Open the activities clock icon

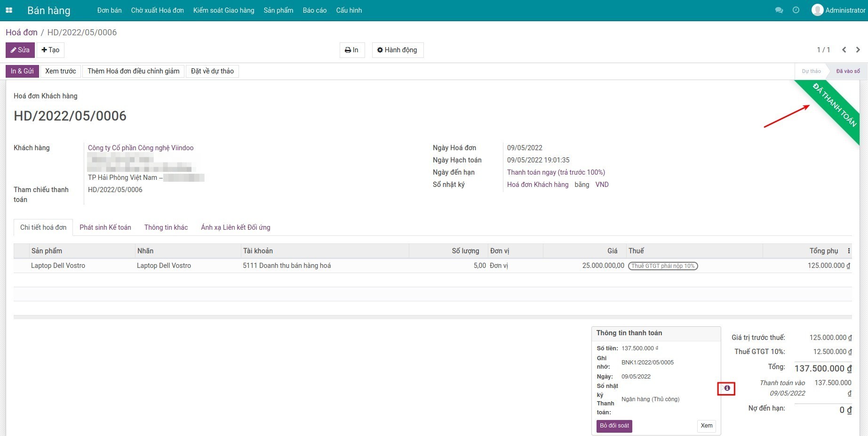[796, 10]
